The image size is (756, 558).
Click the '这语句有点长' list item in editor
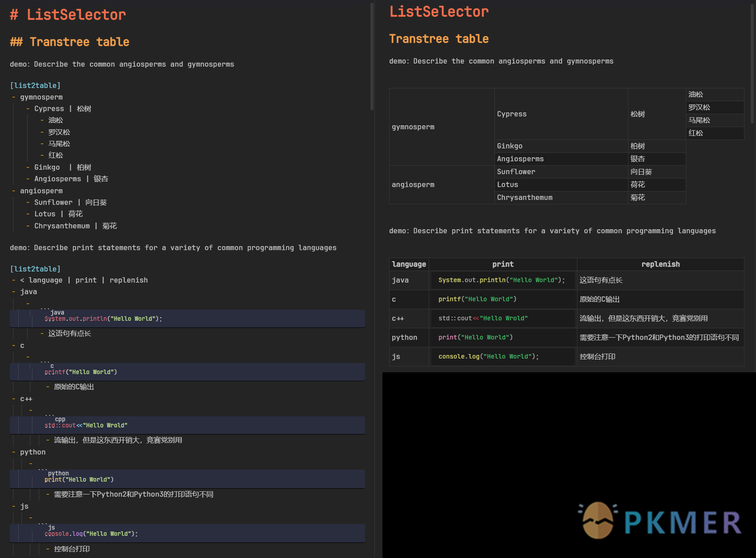70,333
